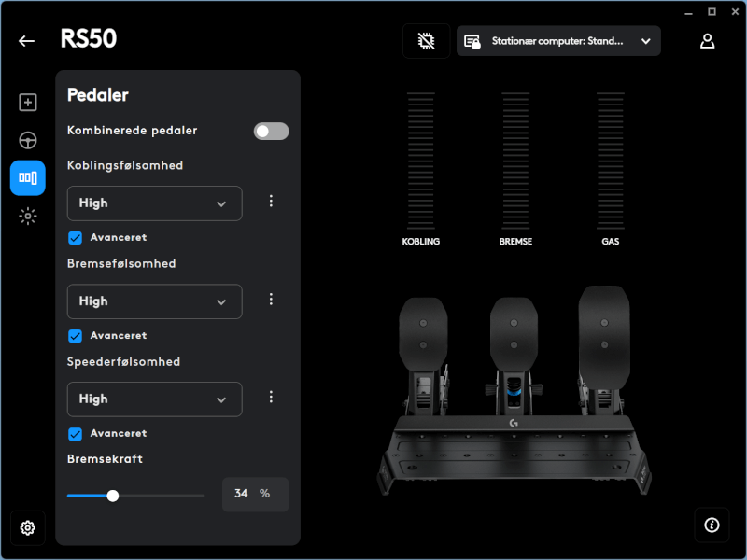Toggle Kombinerede pedaler switch
This screenshot has width=747, height=560.
271,131
